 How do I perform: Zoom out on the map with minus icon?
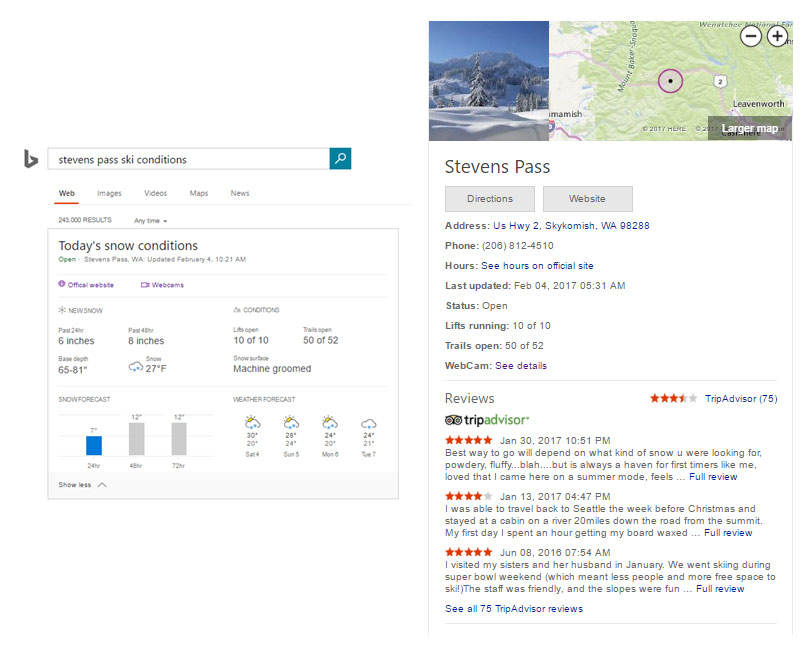point(751,36)
